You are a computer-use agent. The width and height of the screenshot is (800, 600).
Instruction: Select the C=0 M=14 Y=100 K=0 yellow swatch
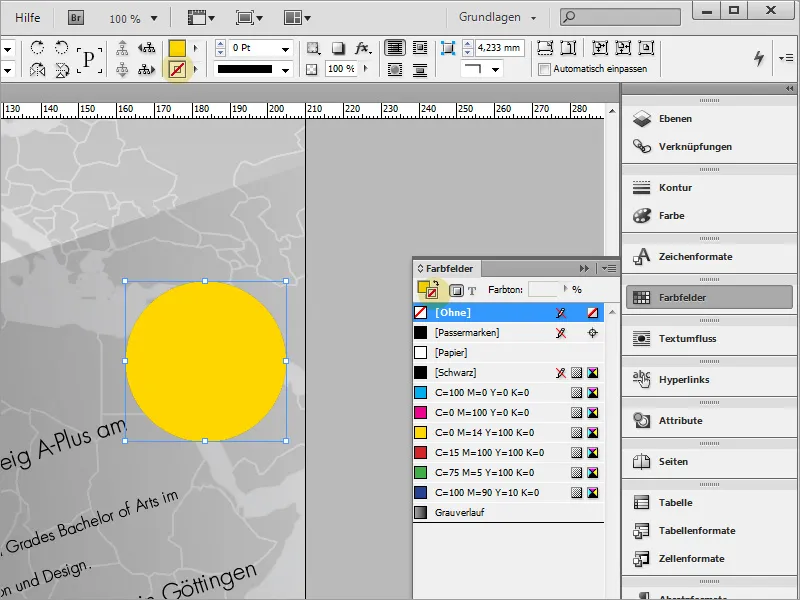click(x=508, y=433)
